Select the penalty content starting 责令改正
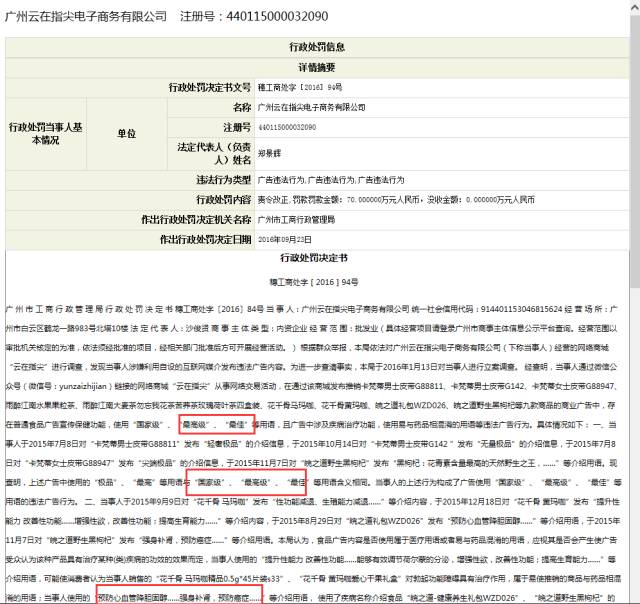Viewport: 640px width, 604px height. tap(396, 200)
